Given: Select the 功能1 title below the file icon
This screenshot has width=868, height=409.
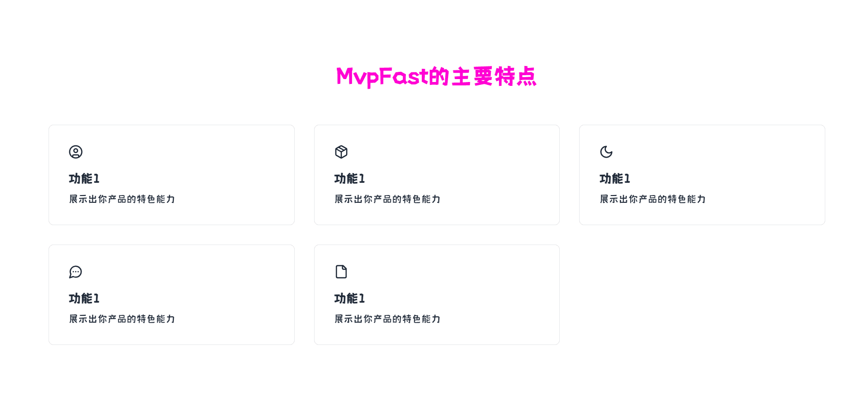Looking at the screenshot, I should tap(350, 298).
